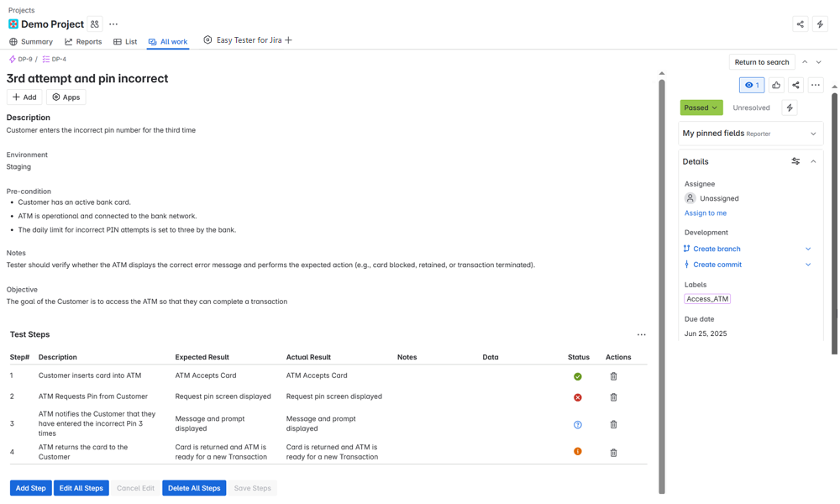Switch to the List tab

click(125, 42)
